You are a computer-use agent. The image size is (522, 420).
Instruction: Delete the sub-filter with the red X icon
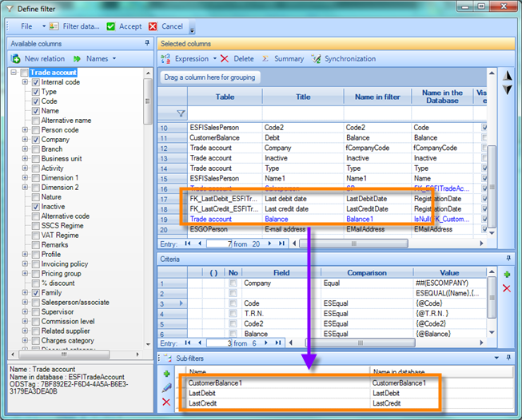tap(166, 402)
